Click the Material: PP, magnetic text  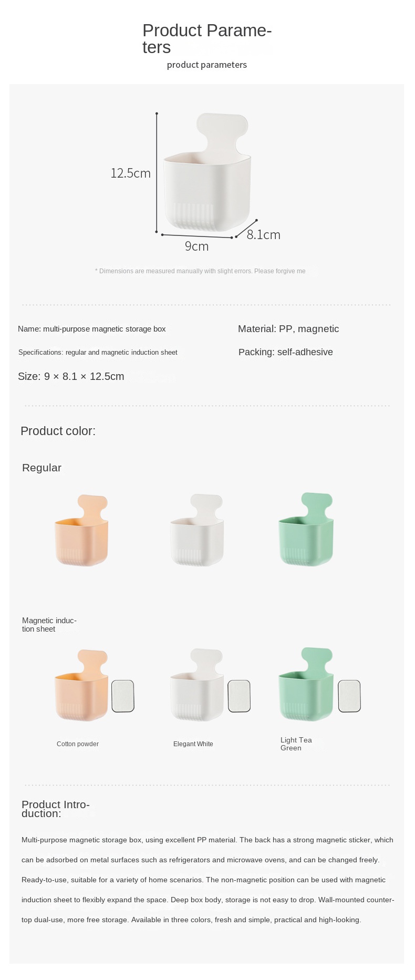coord(288,329)
